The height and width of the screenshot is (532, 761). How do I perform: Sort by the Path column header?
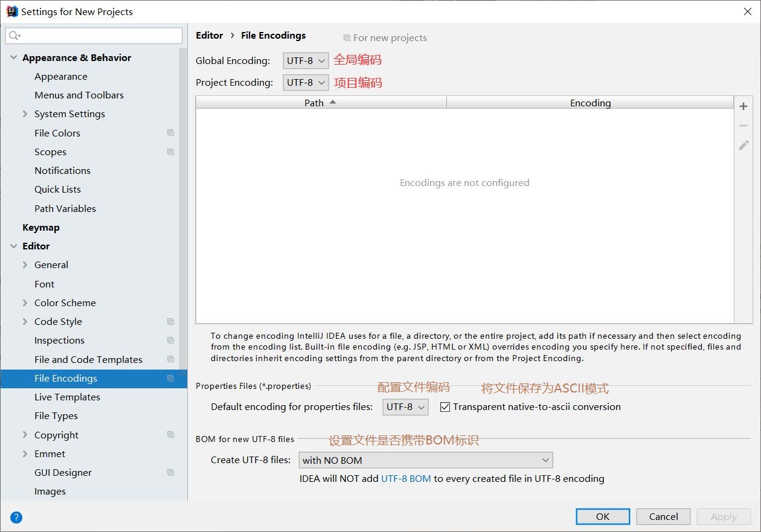point(321,103)
